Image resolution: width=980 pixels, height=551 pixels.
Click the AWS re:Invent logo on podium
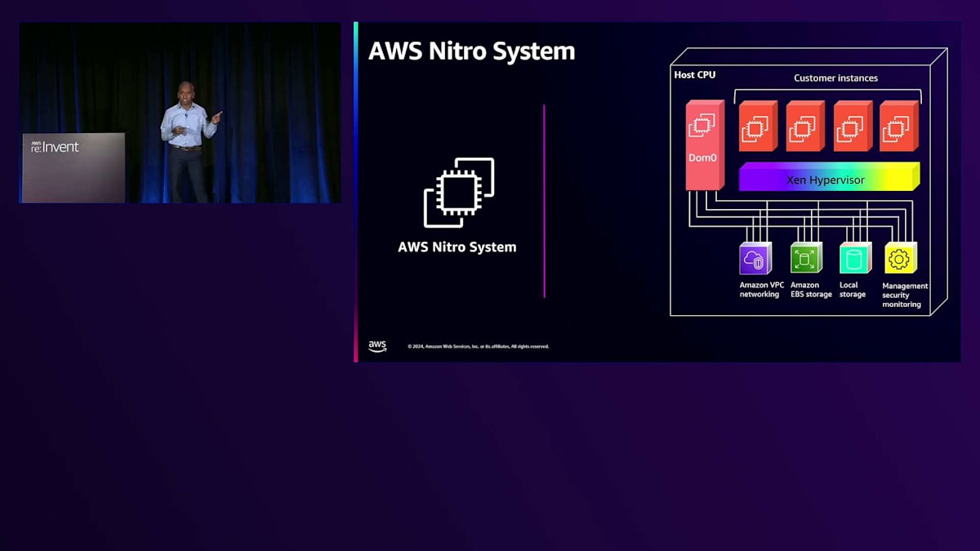55,147
